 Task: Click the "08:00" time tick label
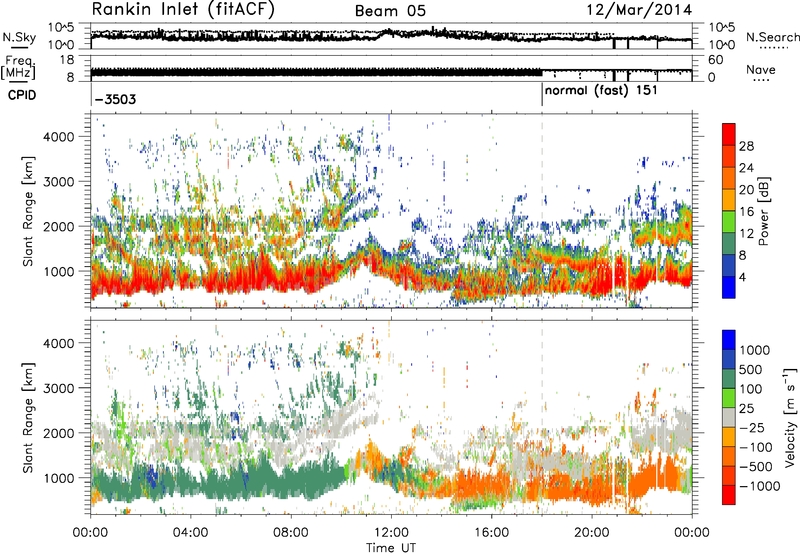(x=291, y=533)
